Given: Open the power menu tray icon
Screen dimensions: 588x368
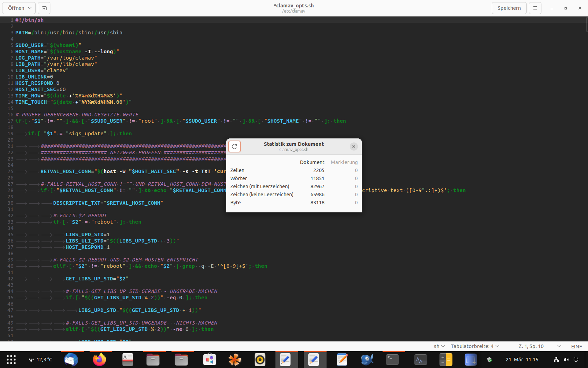Looking at the screenshot, I should click(x=576, y=360).
